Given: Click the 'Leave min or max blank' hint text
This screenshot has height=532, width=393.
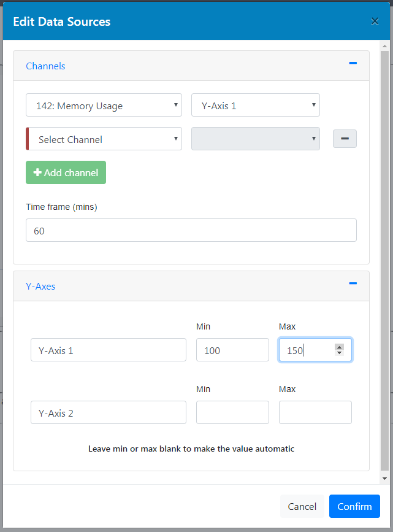Looking at the screenshot, I should point(191,449).
